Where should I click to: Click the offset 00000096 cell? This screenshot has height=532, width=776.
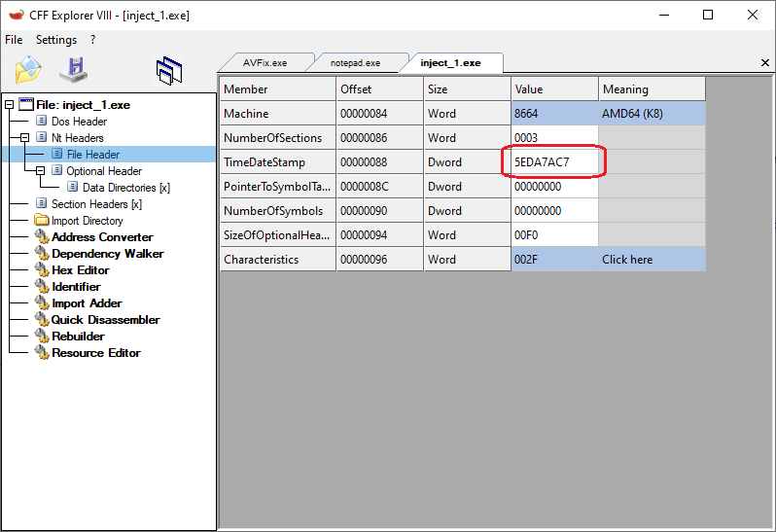pyautogui.click(x=380, y=260)
